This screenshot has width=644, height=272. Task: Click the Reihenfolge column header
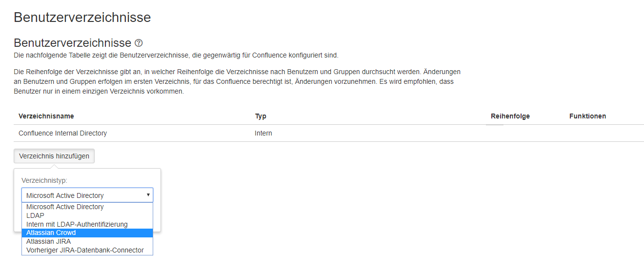pos(510,116)
